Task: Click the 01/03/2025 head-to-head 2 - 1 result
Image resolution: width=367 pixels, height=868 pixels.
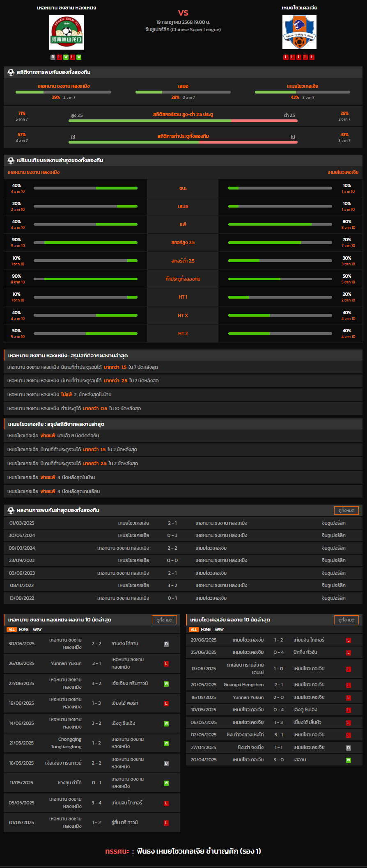Action: 172,523
